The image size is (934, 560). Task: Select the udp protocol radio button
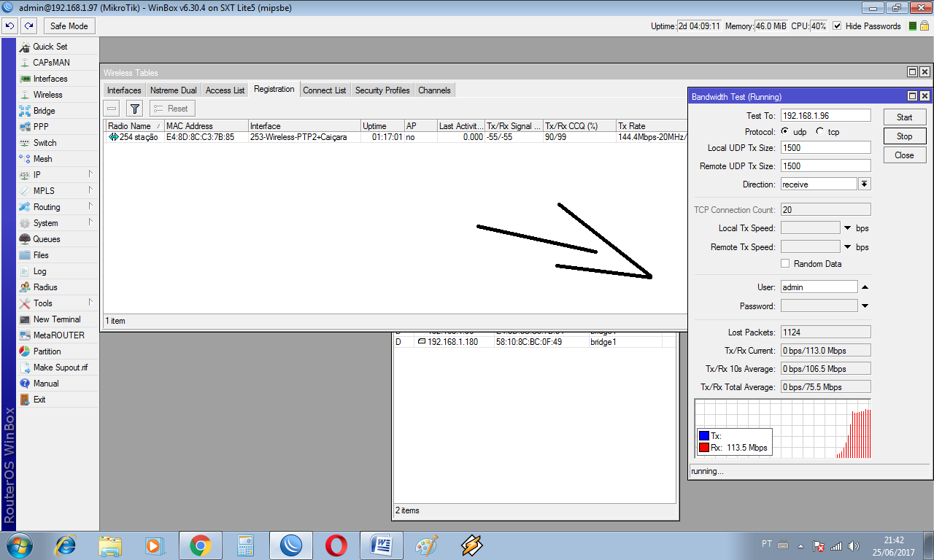[785, 131]
